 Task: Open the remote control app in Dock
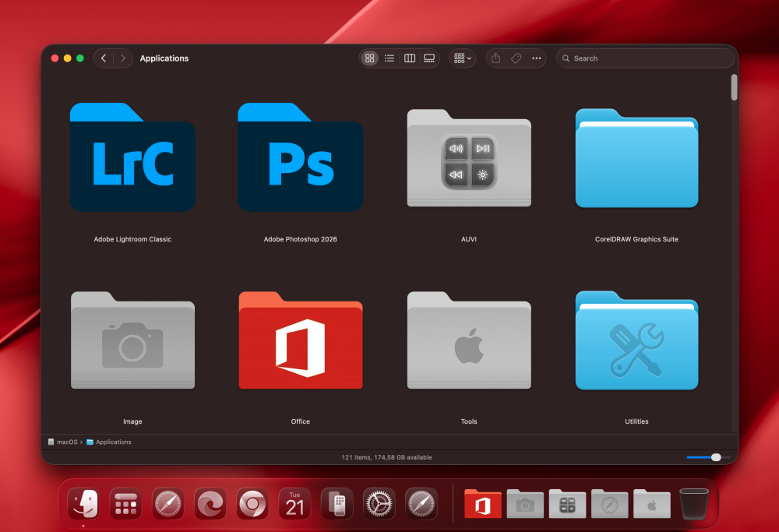[x=337, y=504]
